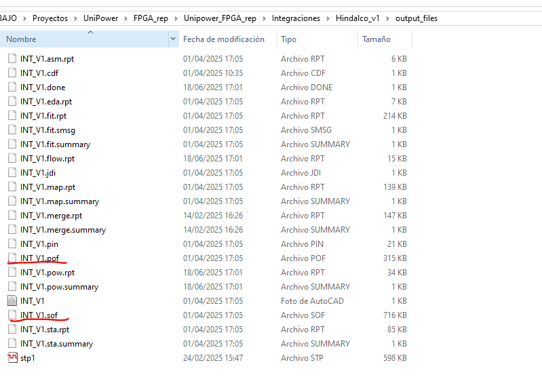Click the 'Foto de AutoCAD' type cell
542x392 pixels.
point(312,301)
